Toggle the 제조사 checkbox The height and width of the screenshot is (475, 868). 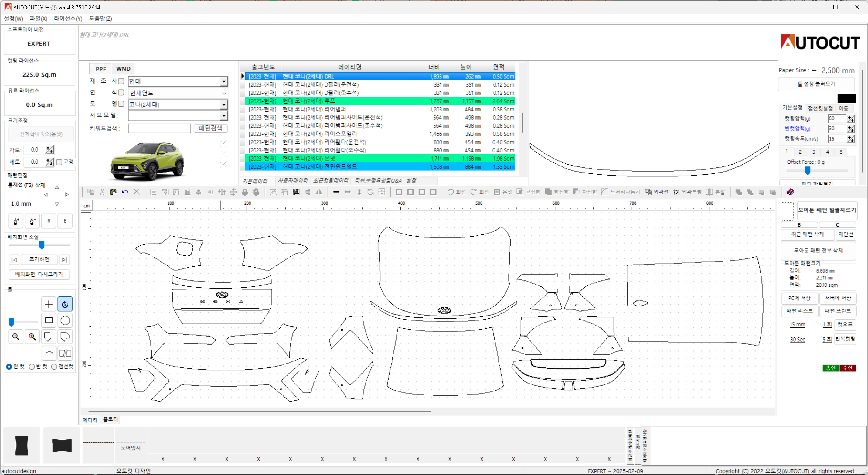121,81
